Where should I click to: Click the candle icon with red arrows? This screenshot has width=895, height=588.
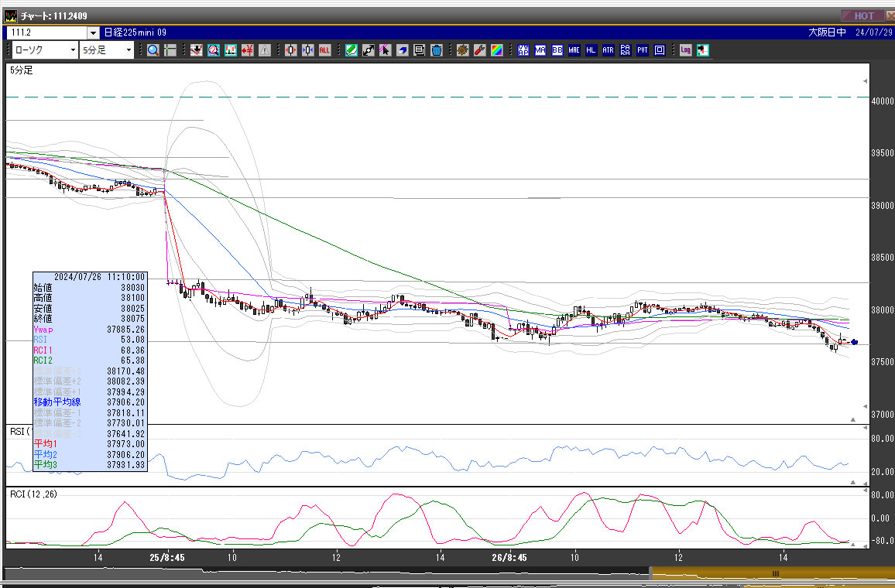[x=290, y=50]
